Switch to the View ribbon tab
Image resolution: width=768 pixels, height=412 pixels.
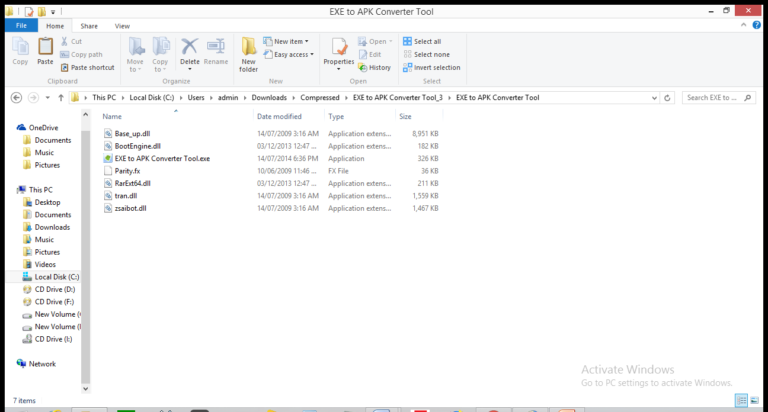[x=122, y=26]
